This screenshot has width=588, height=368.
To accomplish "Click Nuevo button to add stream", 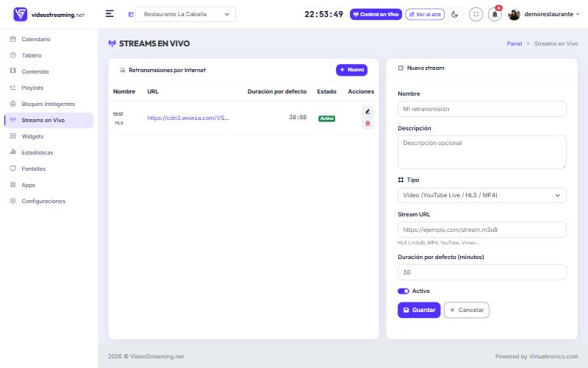I will pyautogui.click(x=351, y=70).
